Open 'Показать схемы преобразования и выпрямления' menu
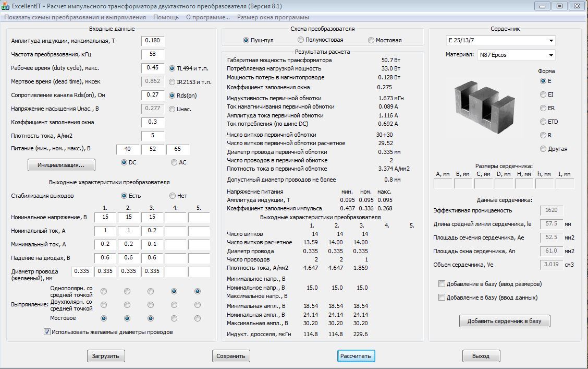 tap(75, 17)
